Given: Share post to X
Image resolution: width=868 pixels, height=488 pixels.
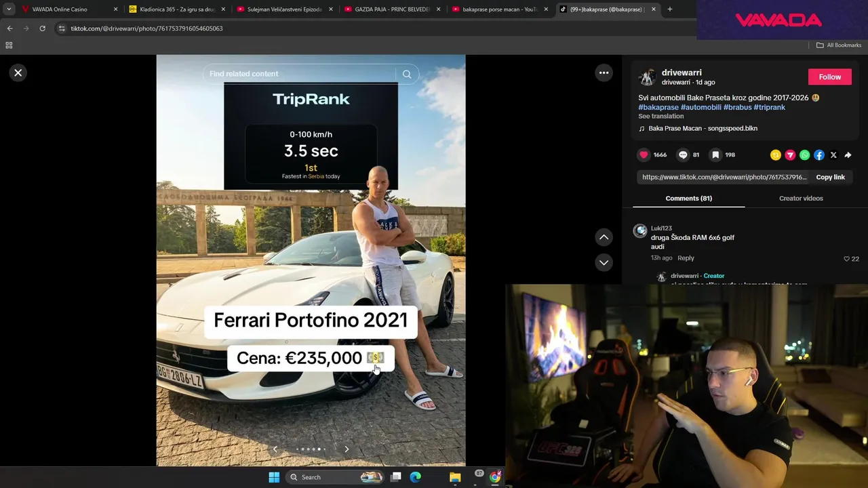Looking at the screenshot, I should (x=833, y=155).
